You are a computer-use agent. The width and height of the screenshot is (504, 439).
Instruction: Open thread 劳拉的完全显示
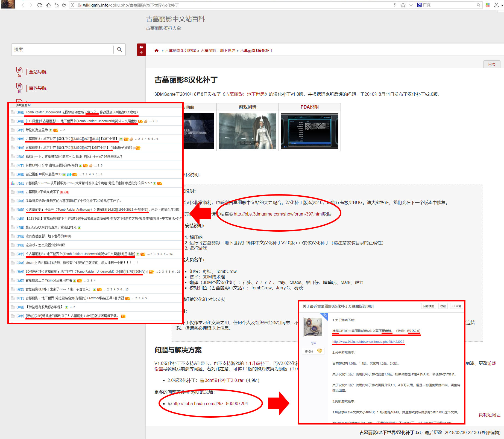pos(37,130)
